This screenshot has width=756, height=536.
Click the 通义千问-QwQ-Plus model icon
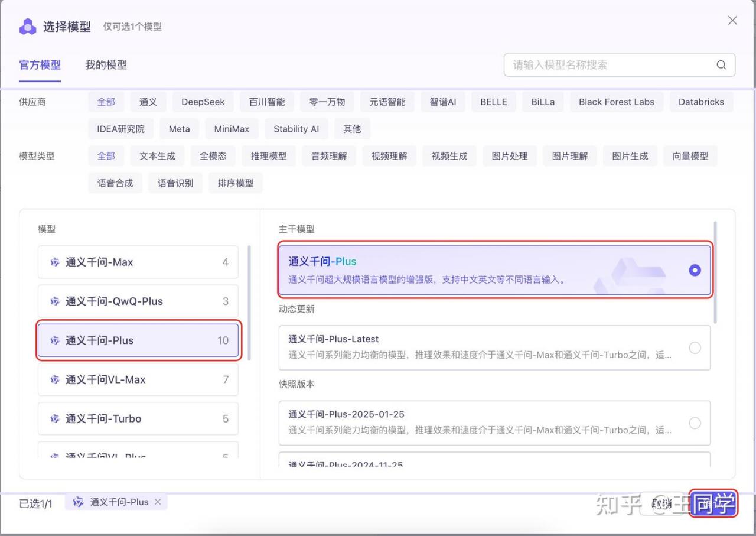(x=55, y=301)
